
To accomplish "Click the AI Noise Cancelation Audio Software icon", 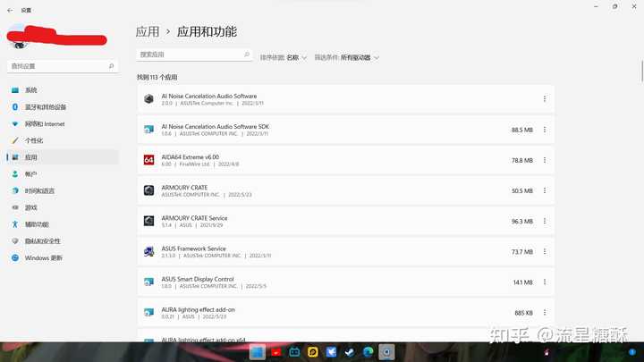I will 148,99.
